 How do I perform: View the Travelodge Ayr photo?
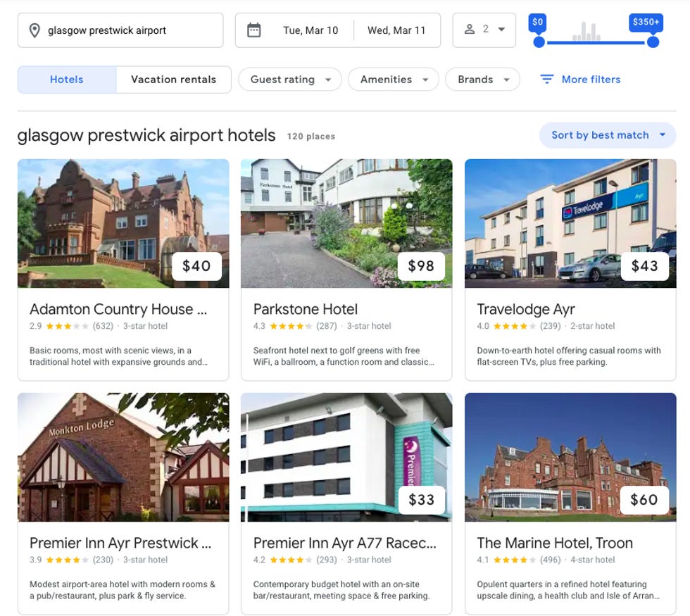coord(570,224)
